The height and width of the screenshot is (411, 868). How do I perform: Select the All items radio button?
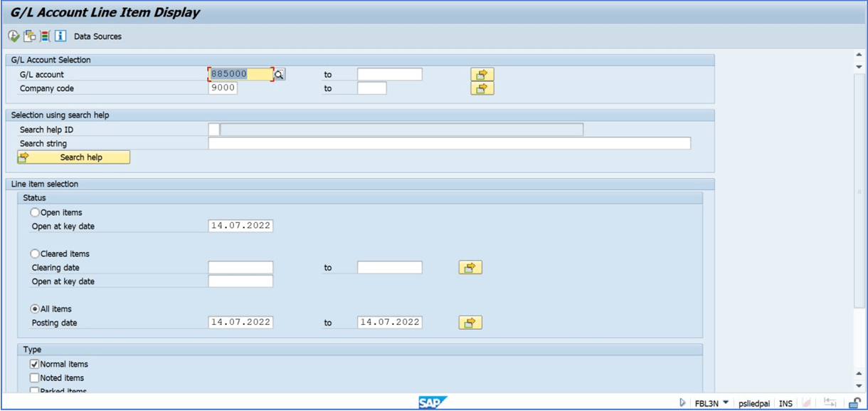(35, 309)
